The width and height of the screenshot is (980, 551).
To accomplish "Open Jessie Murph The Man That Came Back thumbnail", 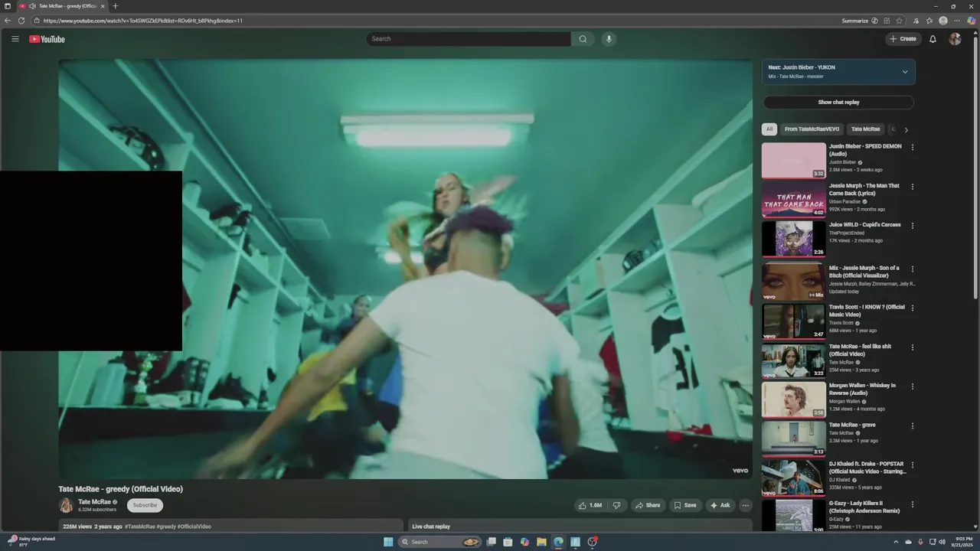I will point(794,200).
